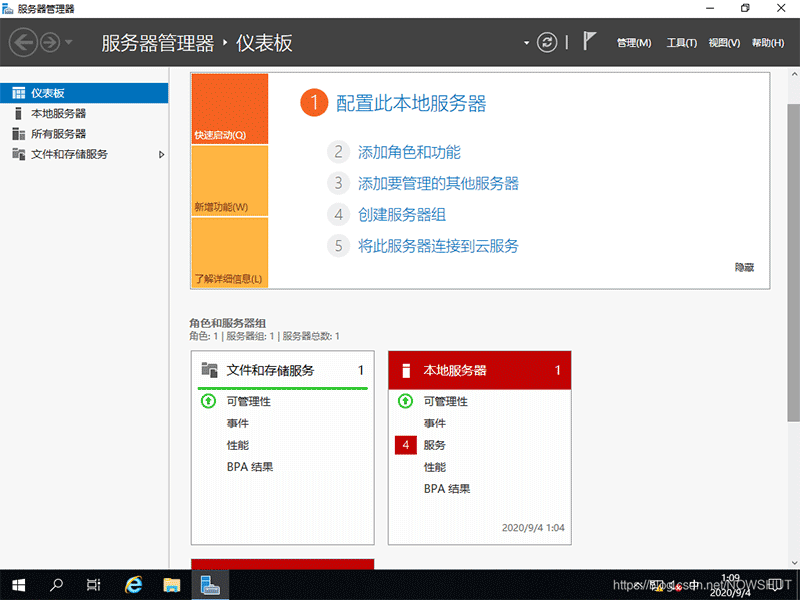Image resolution: width=800 pixels, height=600 pixels.
Task: Open 文件和存储服务 from the sidebar
Action: coord(70,154)
